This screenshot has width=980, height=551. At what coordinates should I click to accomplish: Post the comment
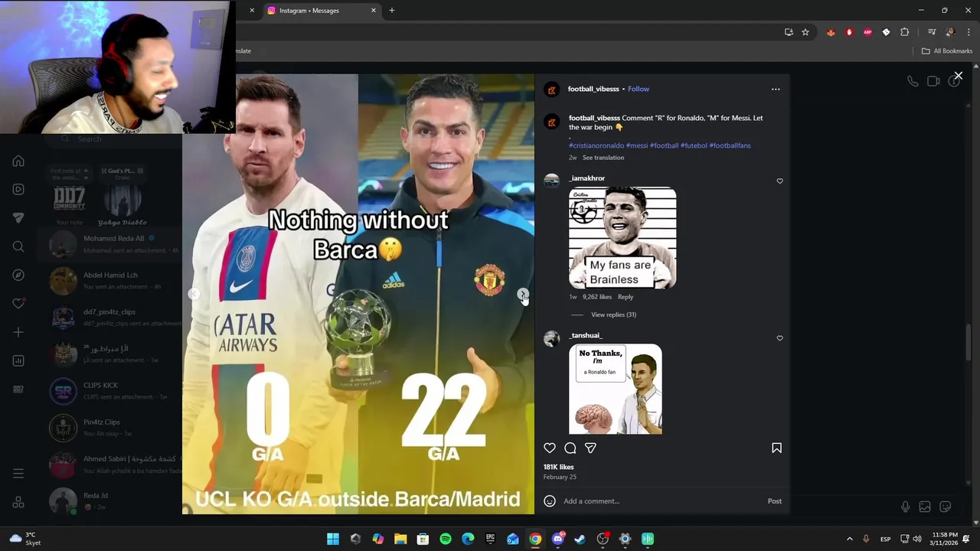775,501
